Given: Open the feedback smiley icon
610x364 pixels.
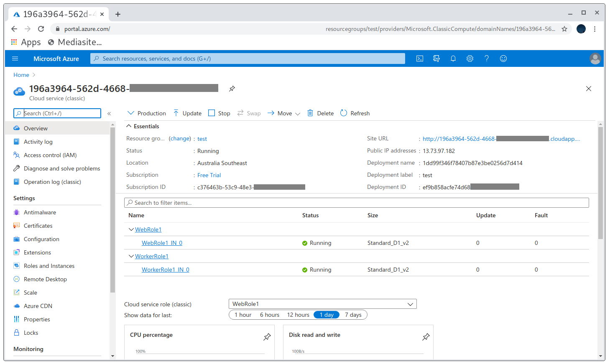Looking at the screenshot, I should click(x=503, y=59).
